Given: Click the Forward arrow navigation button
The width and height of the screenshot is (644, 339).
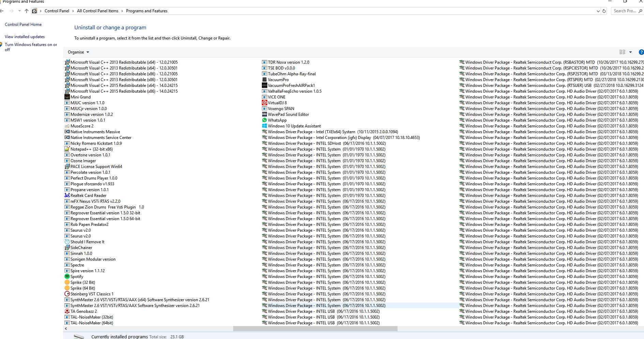Looking at the screenshot, I should pyautogui.click(x=12, y=11).
